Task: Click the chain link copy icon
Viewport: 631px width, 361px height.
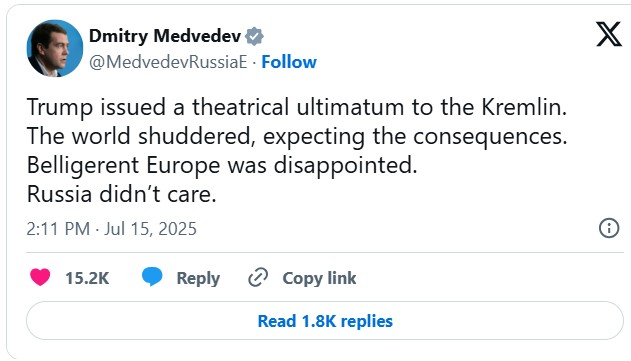Action: click(258, 278)
